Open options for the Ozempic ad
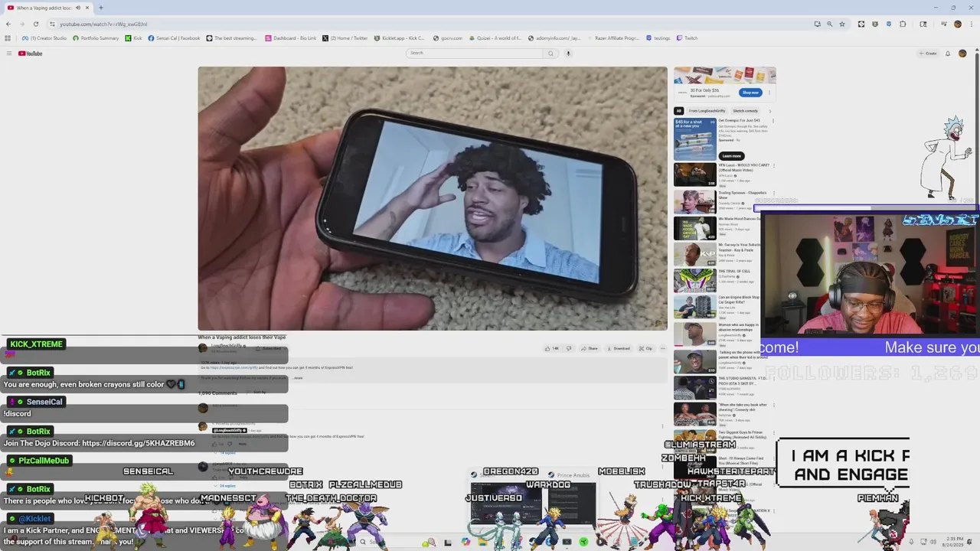The width and height of the screenshot is (980, 551). click(x=773, y=121)
